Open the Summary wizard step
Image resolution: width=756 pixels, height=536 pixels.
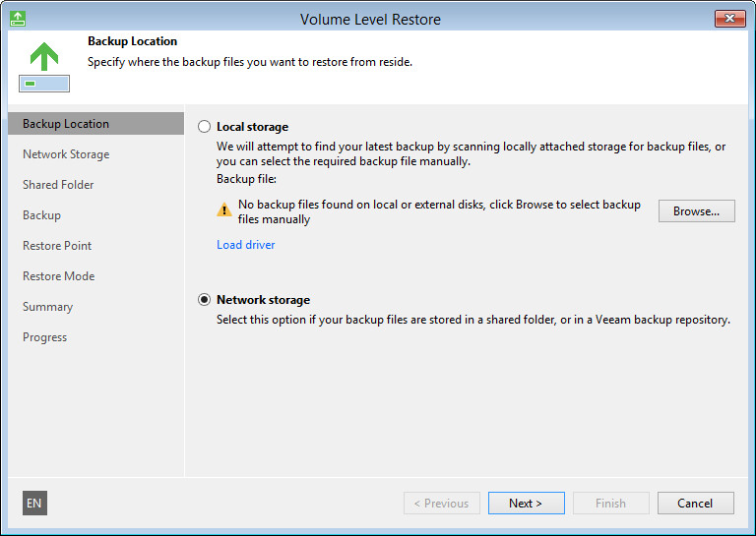click(x=47, y=307)
